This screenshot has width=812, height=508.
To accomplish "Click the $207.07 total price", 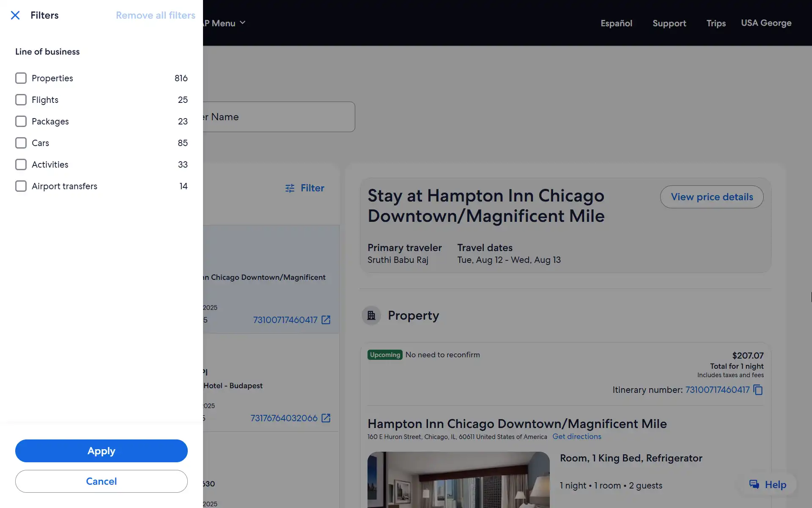I will pos(748,356).
